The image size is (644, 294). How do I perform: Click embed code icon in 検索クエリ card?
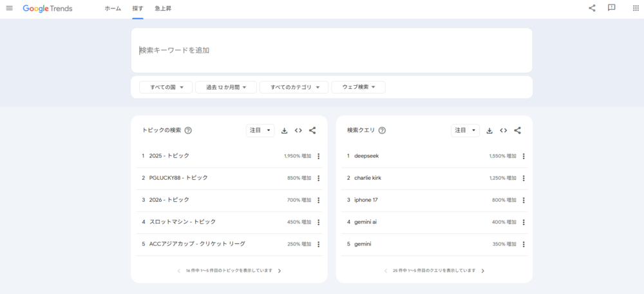coord(503,130)
